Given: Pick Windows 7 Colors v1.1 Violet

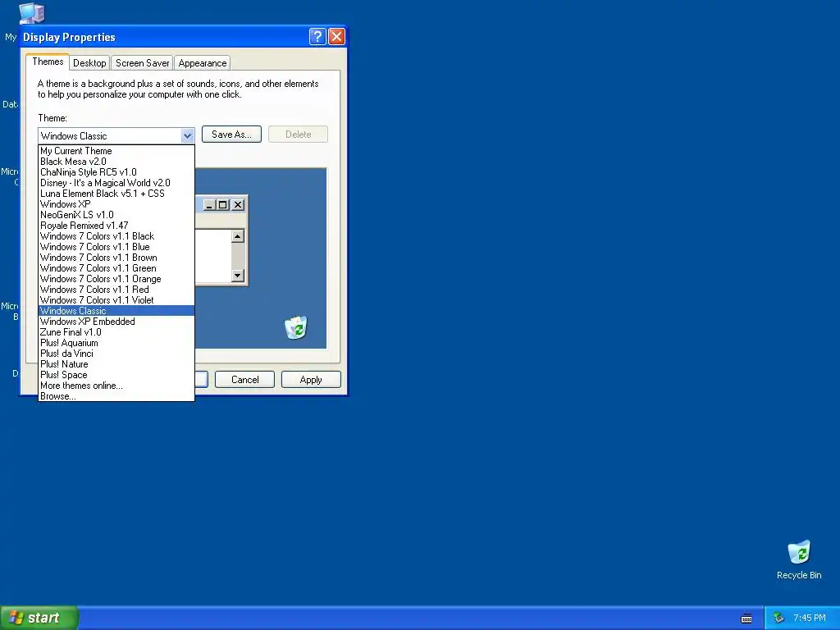Looking at the screenshot, I should [x=116, y=300].
